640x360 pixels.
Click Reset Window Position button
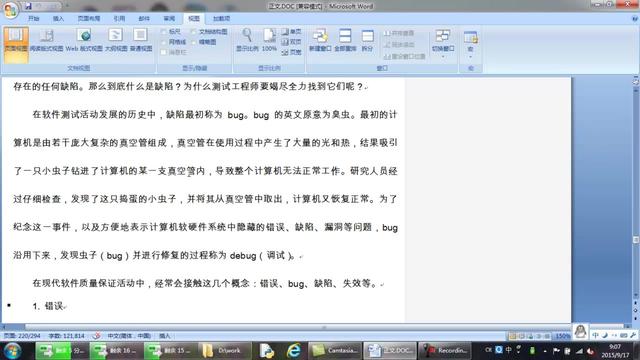405,56
